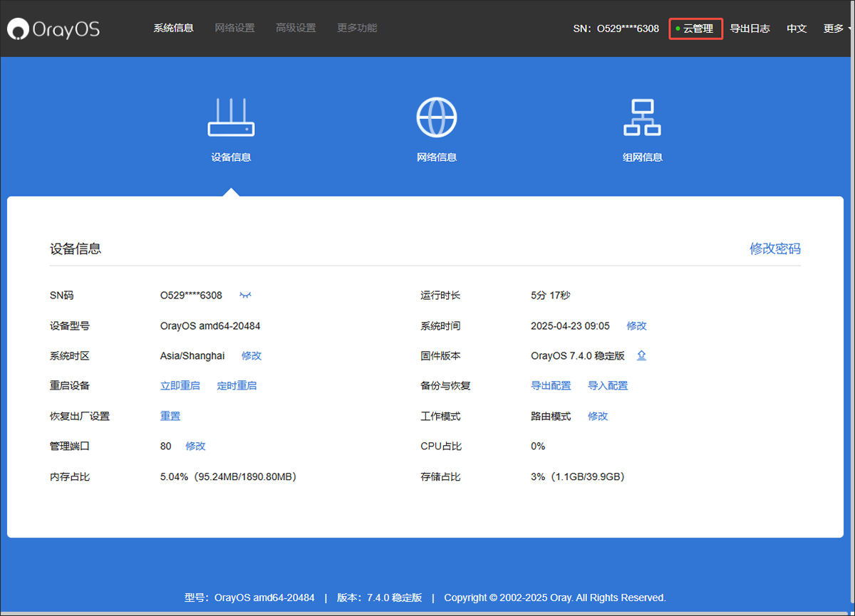Click the 导入配置 link

tap(608, 386)
